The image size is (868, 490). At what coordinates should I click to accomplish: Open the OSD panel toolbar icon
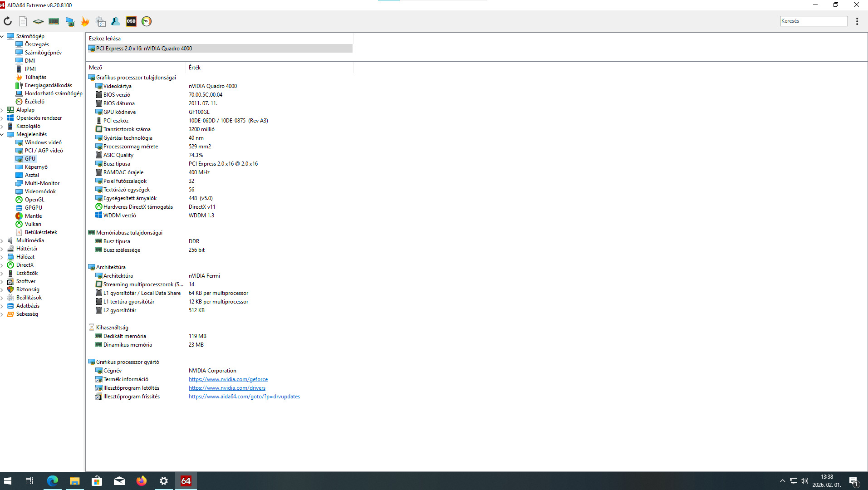tap(131, 21)
